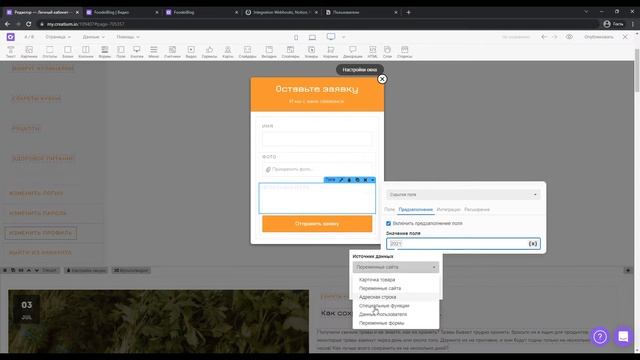Open Настройки окна window settings
The width and height of the screenshot is (640, 360).
tap(360, 70)
